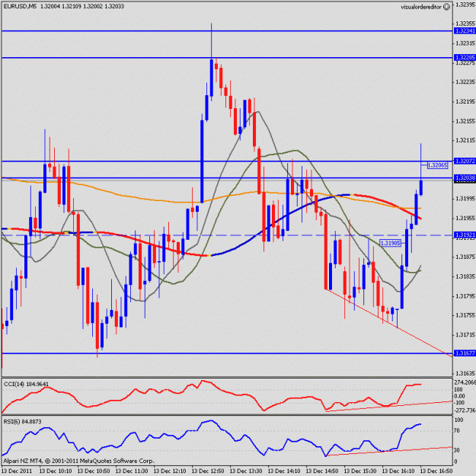This screenshot has width=476, height=476.
Task: Select the 1.32341 blue price label
Action: click(x=465, y=31)
